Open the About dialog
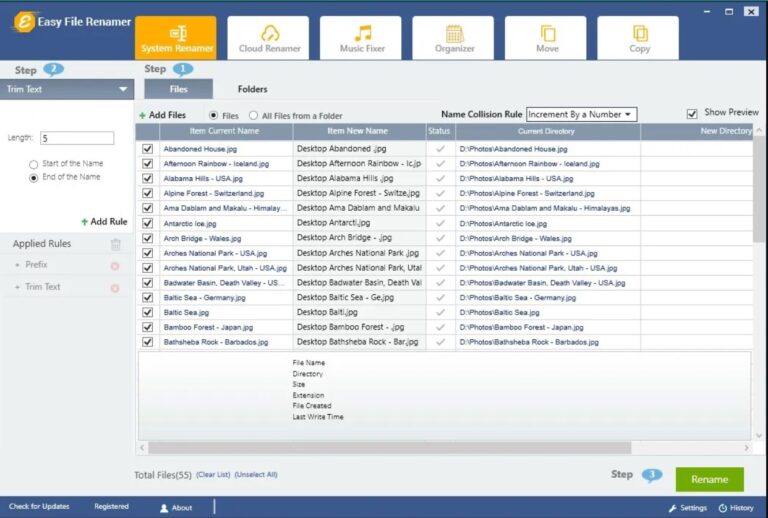 tap(176, 508)
